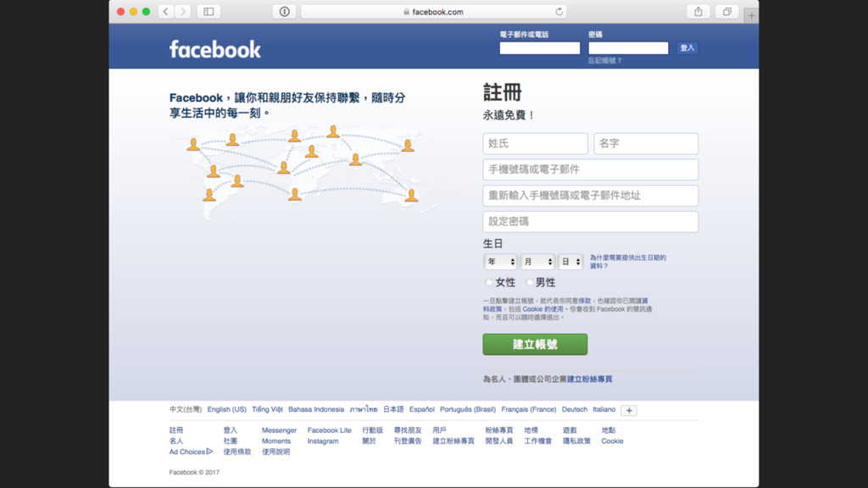868x488 pixels.
Task: Select the 男性 radio button
Action: [529, 282]
